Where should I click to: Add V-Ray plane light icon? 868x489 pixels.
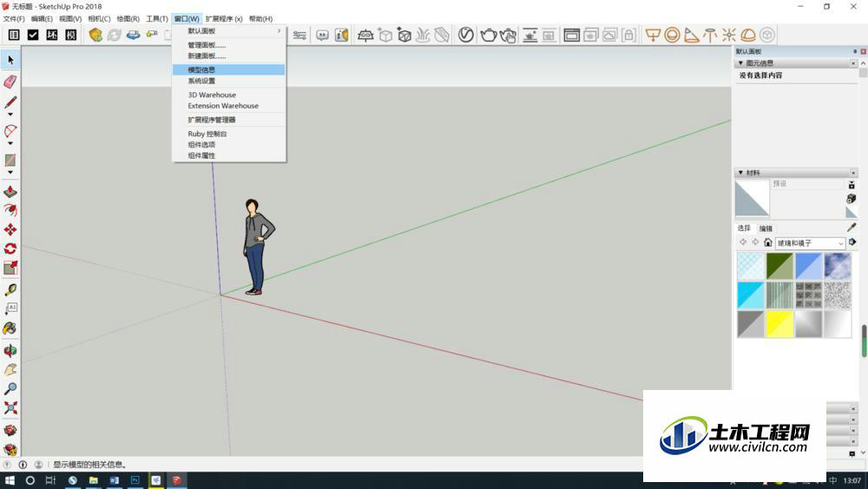tap(654, 36)
